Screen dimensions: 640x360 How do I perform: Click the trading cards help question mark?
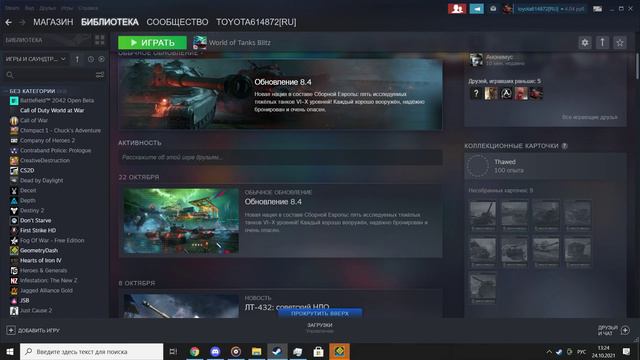click(564, 146)
